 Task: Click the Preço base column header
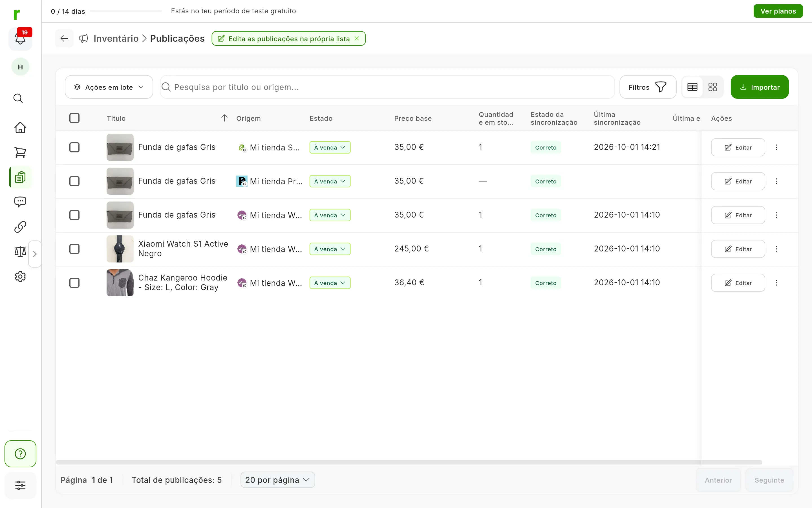coord(413,118)
